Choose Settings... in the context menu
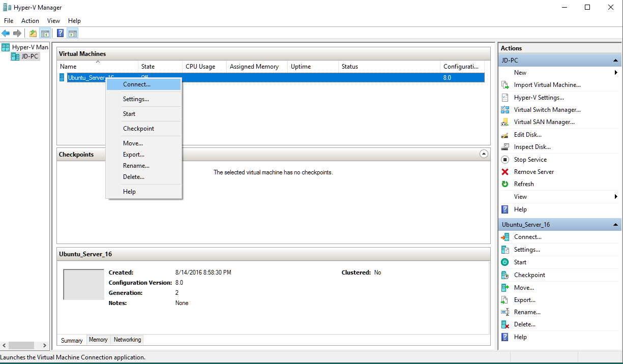Viewport: 623px width, 364px height. pyautogui.click(x=144, y=99)
